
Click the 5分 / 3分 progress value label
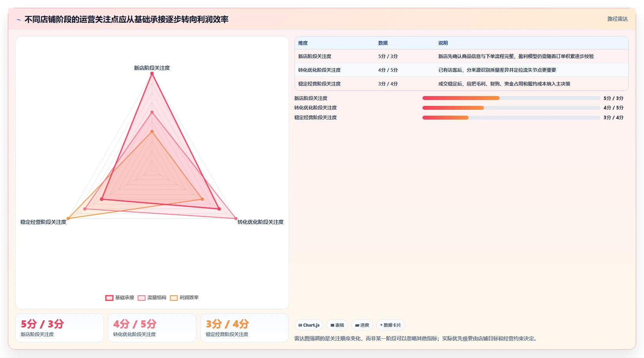[613, 98]
